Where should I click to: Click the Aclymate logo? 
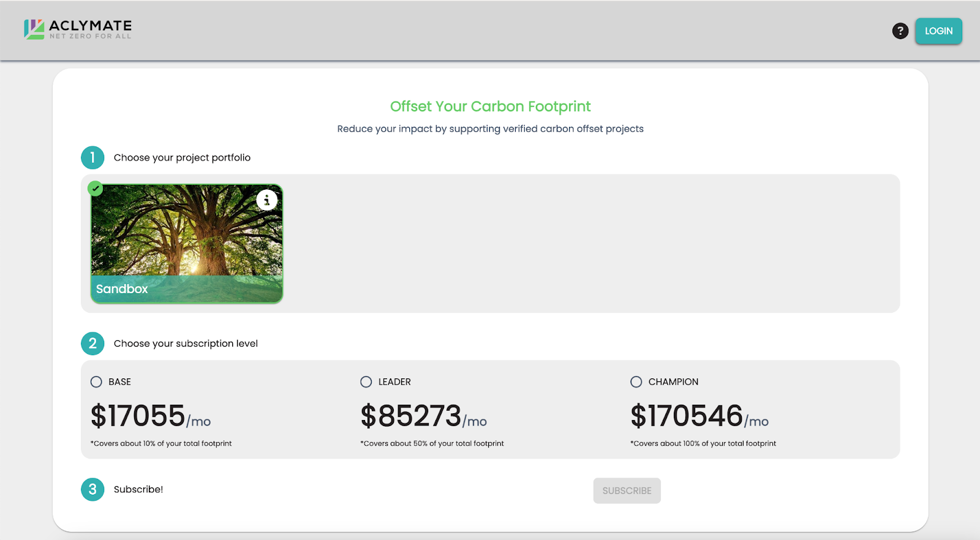(x=78, y=29)
